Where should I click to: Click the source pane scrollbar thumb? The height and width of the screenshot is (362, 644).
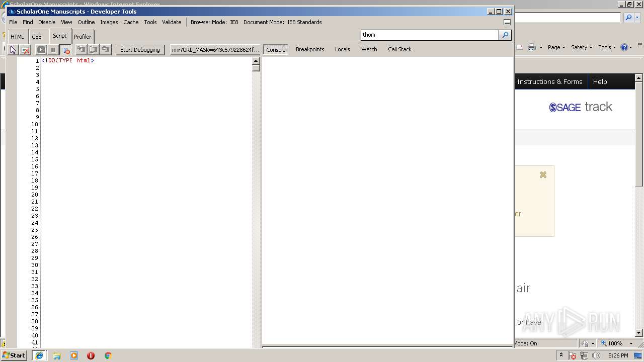click(x=256, y=67)
